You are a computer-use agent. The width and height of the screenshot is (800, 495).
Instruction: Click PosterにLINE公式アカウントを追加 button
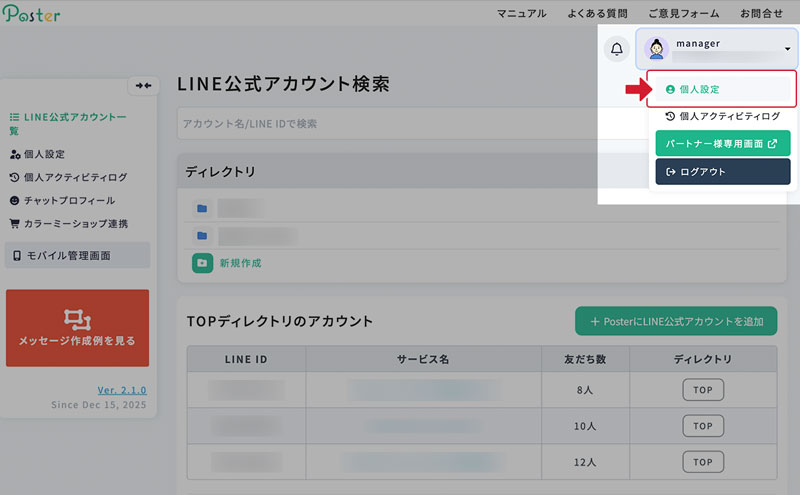click(675, 321)
